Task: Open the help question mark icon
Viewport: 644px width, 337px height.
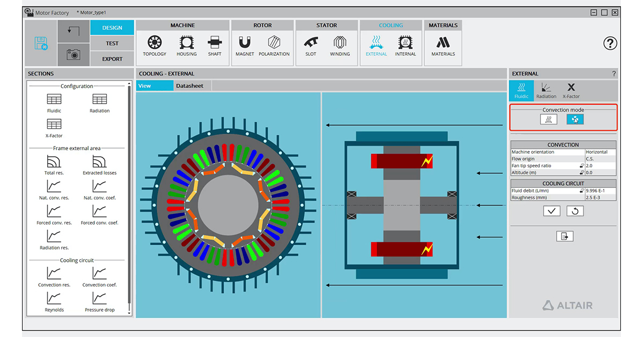Action: tap(610, 44)
